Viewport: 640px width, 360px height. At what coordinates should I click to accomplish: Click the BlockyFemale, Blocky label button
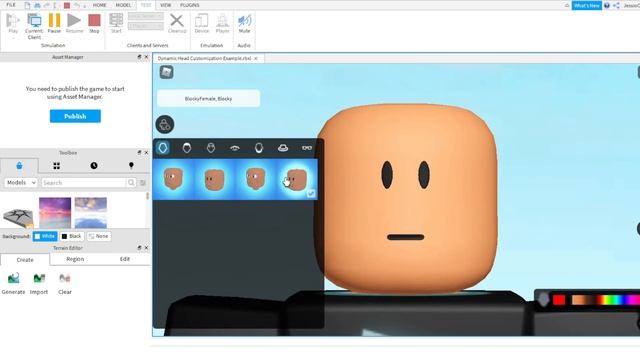(209, 98)
